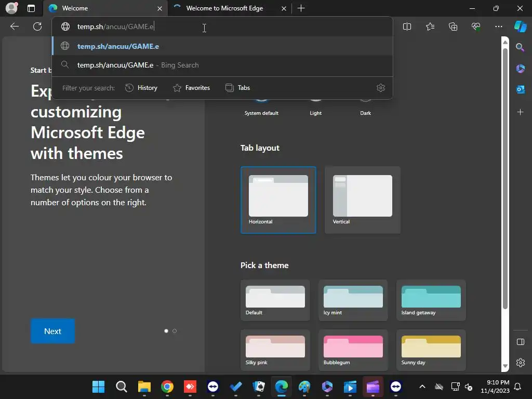Go to second page indicator dot
This screenshot has width=532, height=399.
pyautogui.click(x=175, y=331)
